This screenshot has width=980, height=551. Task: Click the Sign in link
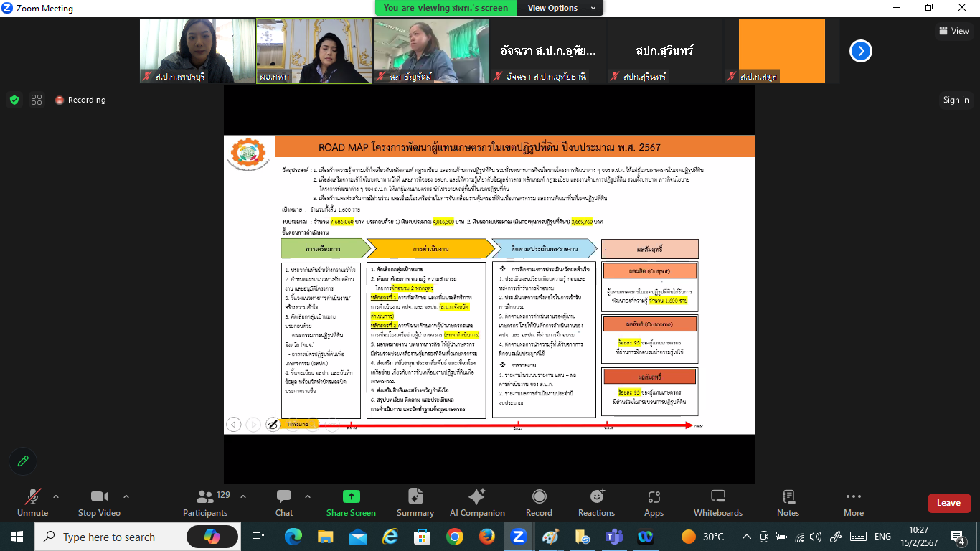pos(956,100)
